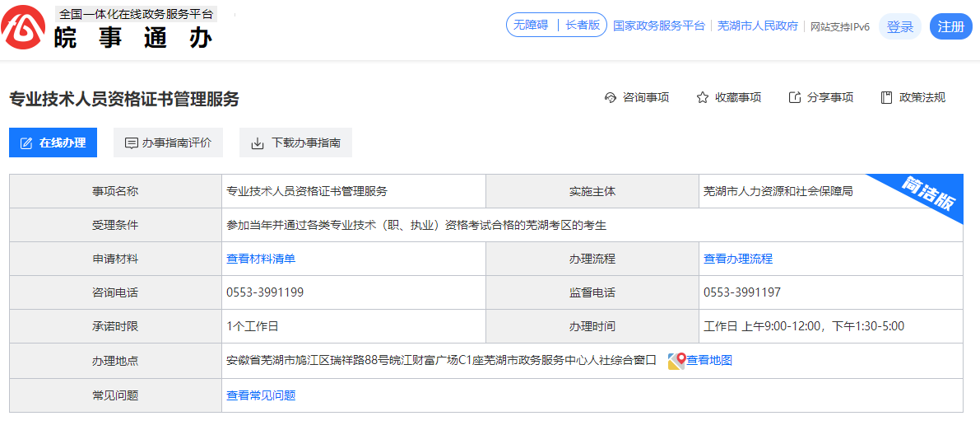980x430 pixels.
Task: Open the 查看常见问题 link
Action: 261,395
